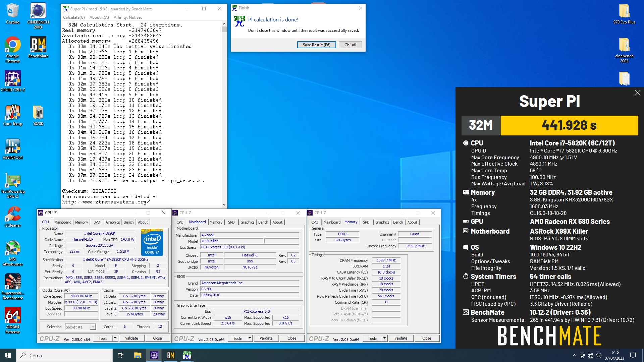
Task: Open the 5820K desktop folder
Action: (x=38, y=115)
